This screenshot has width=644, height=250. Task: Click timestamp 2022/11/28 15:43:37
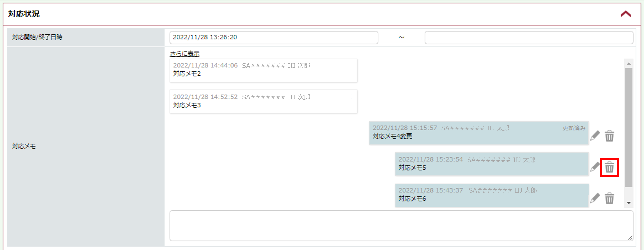click(x=430, y=190)
